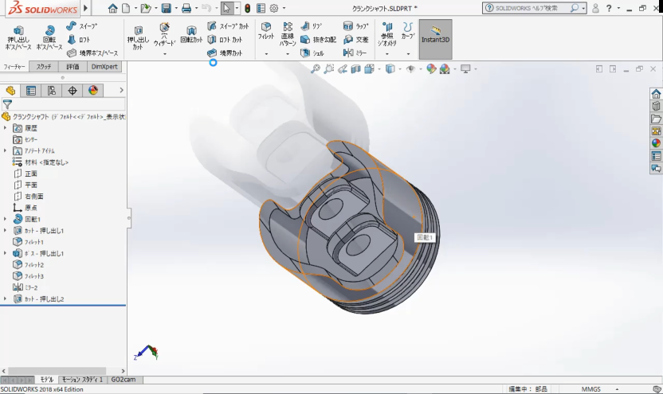The width and height of the screenshot is (663, 394).
Task: Switch to the DimXpert ribbon tab
Action: [104, 67]
